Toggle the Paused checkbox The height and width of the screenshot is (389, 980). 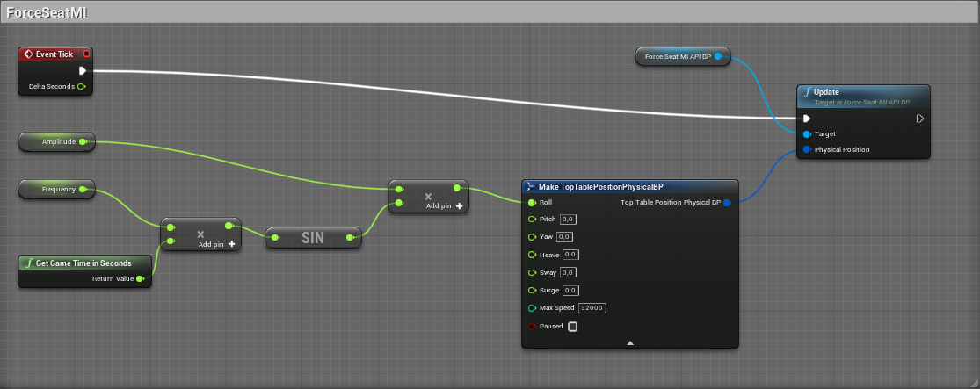(x=572, y=326)
